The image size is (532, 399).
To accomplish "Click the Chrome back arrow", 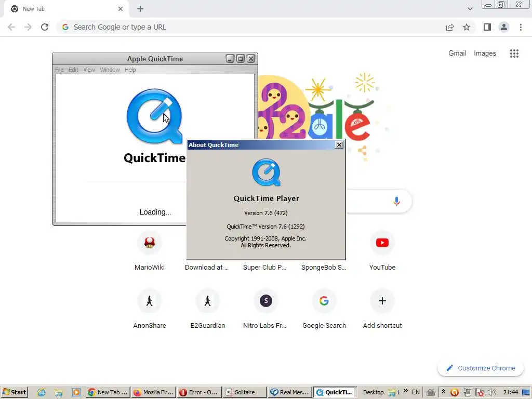I will 11,27.
